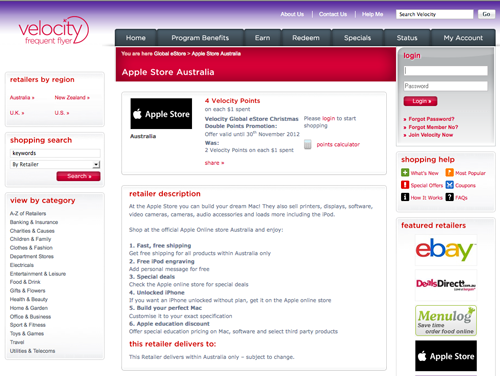
Task: Click the Go search button
Action: pyautogui.click(x=486, y=14)
